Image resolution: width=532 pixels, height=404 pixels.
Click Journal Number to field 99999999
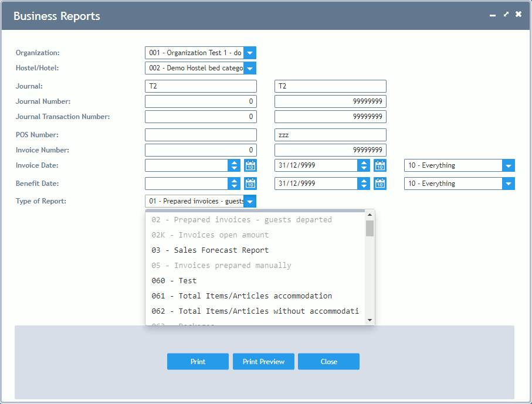click(330, 101)
